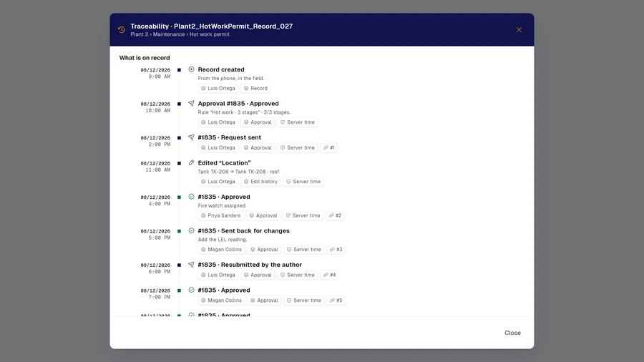Image resolution: width=644 pixels, height=362 pixels.
Task: Open link #5 in 7:00 PM entry
Action: pyautogui.click(x=336, y=300)
